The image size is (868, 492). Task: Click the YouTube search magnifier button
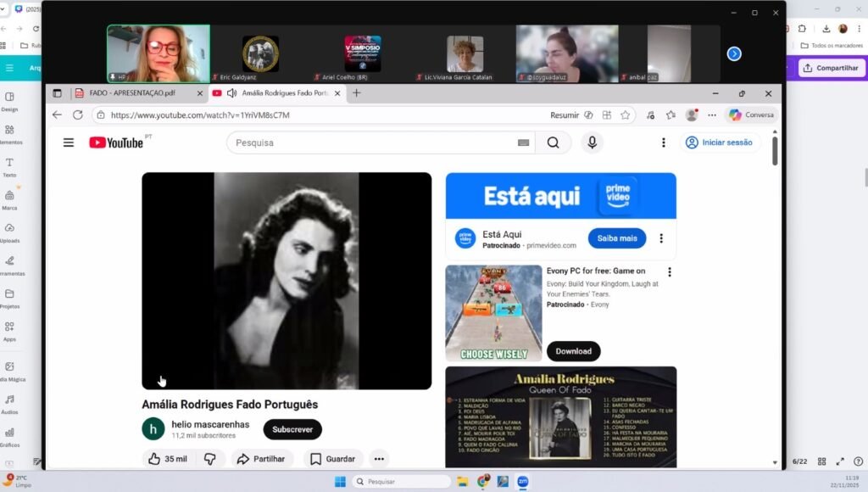pos(553,143)
